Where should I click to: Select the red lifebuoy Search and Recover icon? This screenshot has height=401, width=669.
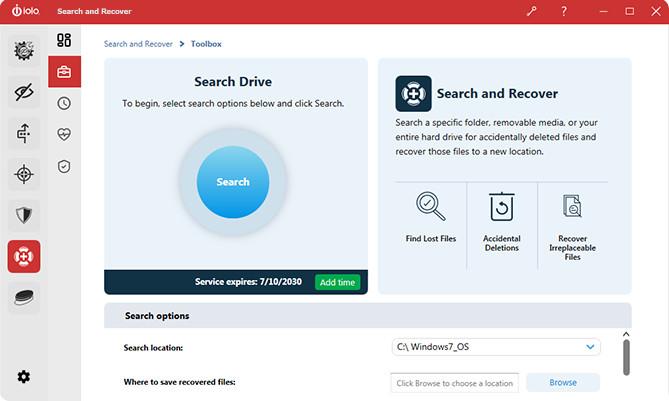click(x=24, y=256)
